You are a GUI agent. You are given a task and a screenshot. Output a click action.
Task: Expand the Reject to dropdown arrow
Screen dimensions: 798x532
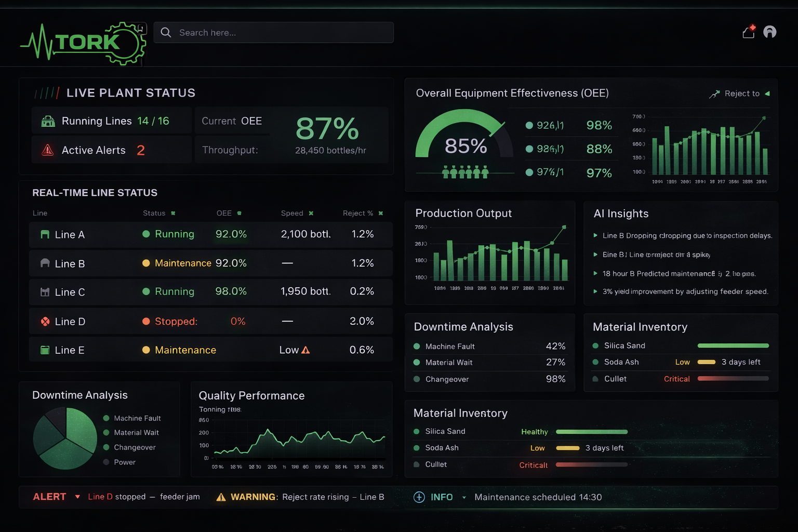point(767,94)
